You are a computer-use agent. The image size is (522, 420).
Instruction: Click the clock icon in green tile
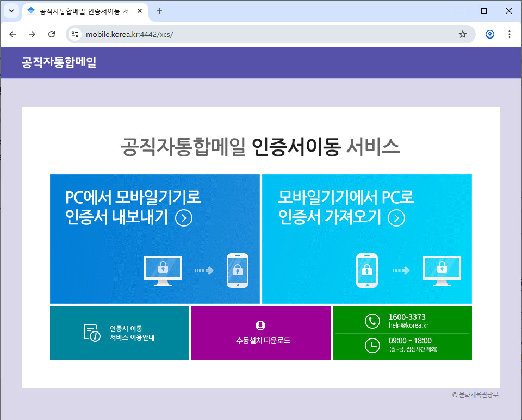coord(372,345)
